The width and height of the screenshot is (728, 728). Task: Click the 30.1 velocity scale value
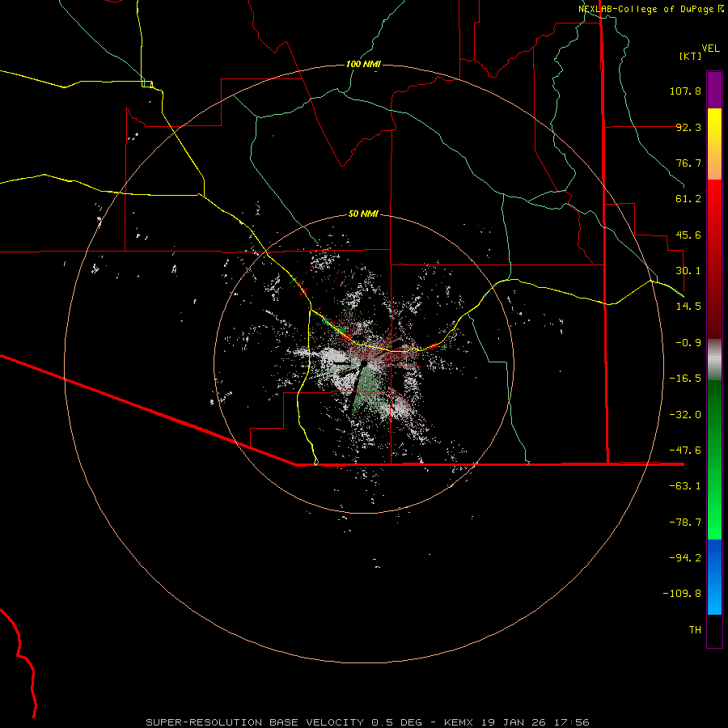tap(688, 271)
